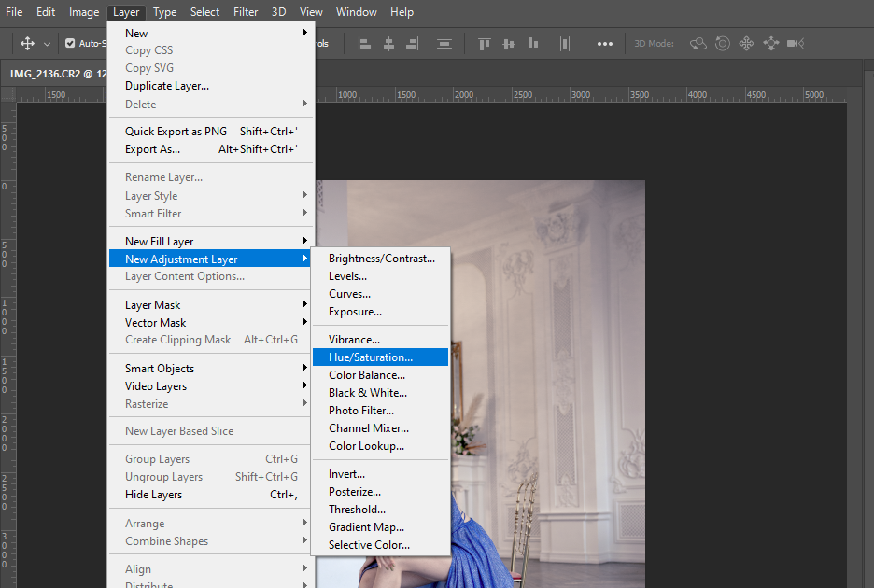
Task: Align bottom edges icon
Action: 533,44
